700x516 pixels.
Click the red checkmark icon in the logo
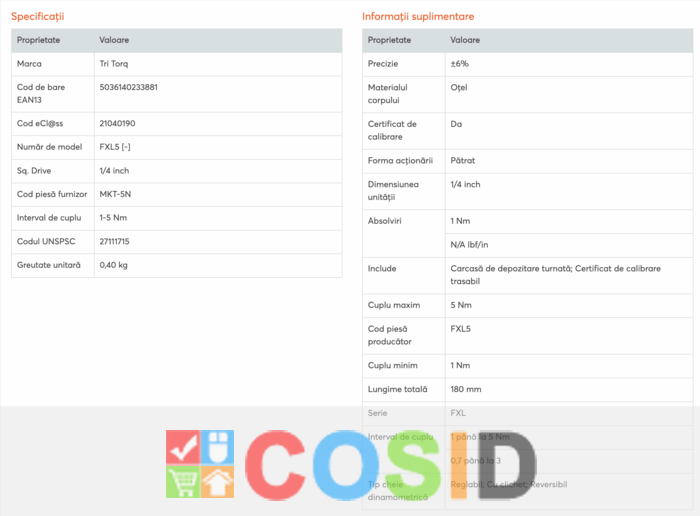pyautogui.click(x=183, y=448)
